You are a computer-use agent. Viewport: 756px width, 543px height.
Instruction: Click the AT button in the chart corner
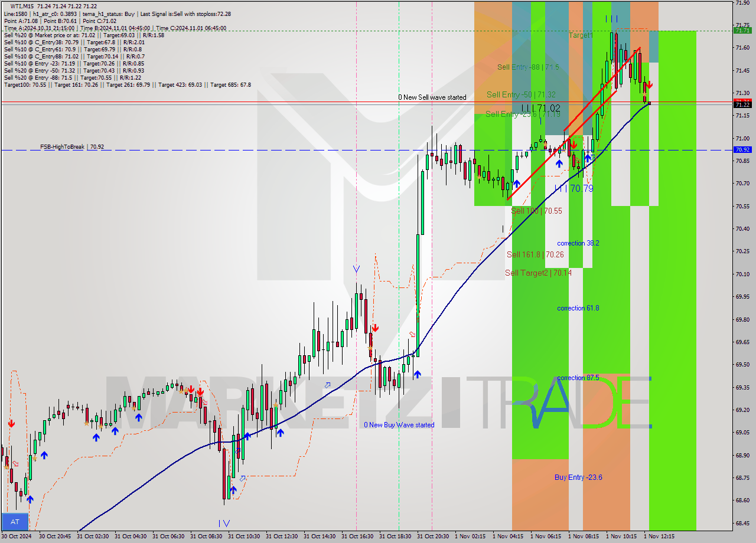click(15, 522)
